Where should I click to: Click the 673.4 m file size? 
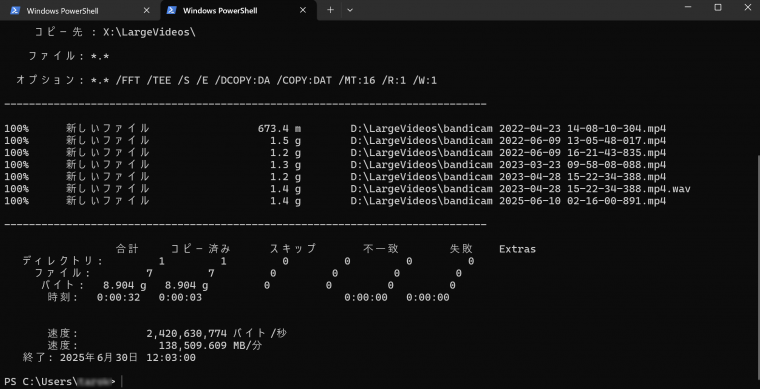(x=279, y=129)
